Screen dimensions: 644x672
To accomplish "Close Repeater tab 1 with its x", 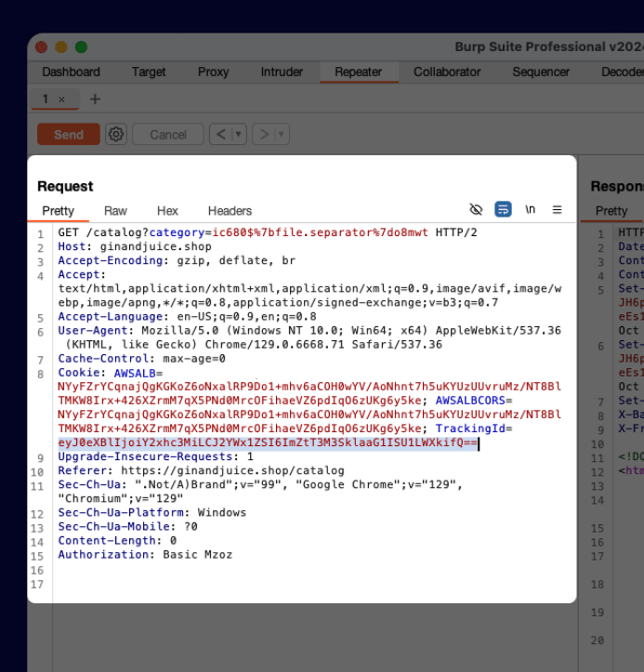I will pyautogui.click(x=61, y=99).
